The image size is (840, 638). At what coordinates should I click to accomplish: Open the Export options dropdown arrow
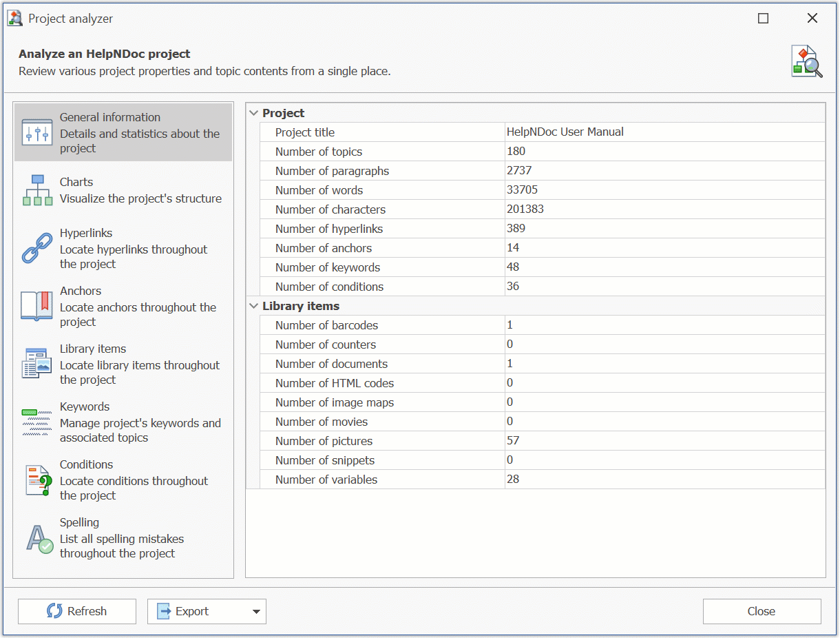tap(257, 611)
